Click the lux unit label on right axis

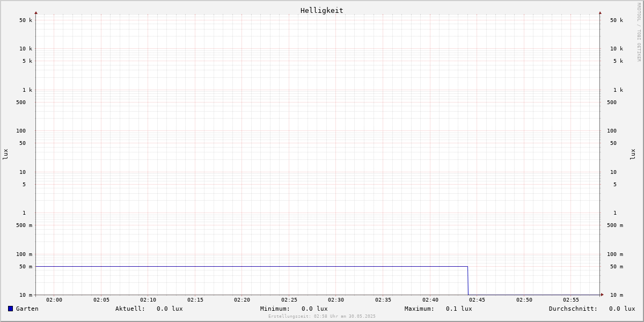coord(633,155)
